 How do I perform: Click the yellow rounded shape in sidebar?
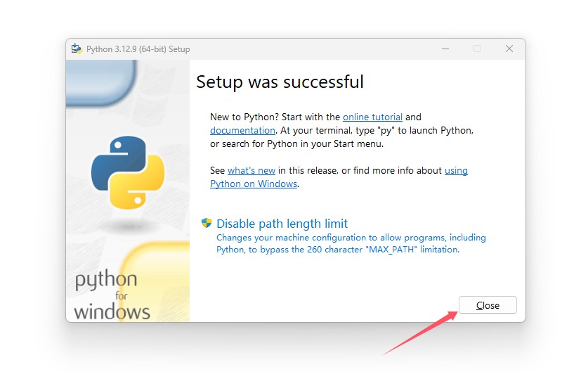click(156, 281)
